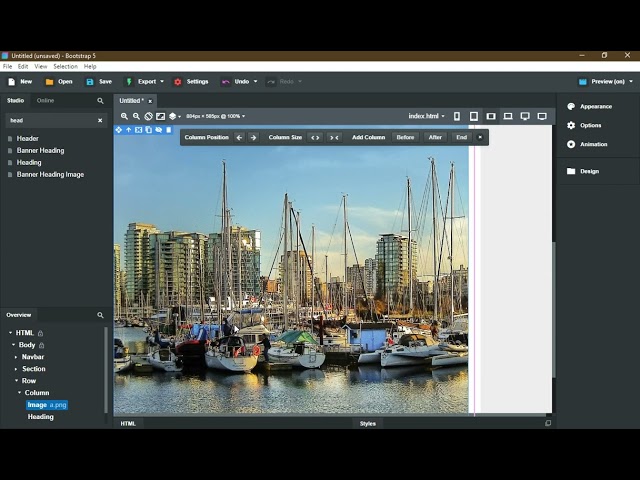
Task: Switch to desktop monitor preview size
Action: coord(525,116)
